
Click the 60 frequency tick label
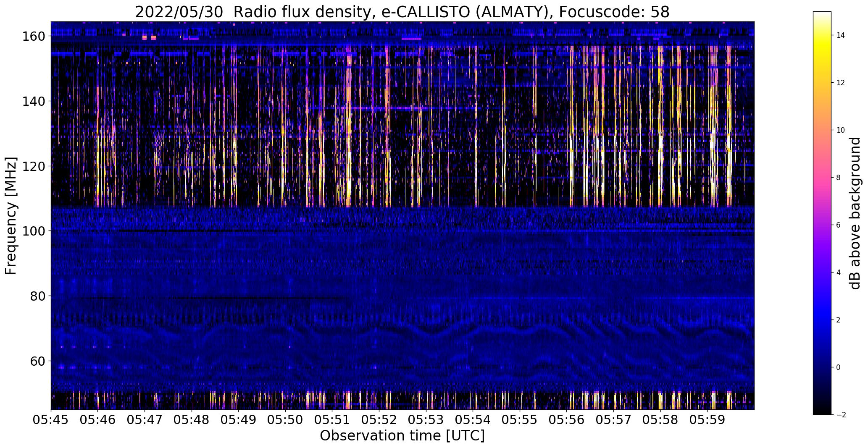pyautogui.click(x=38, y=361)
